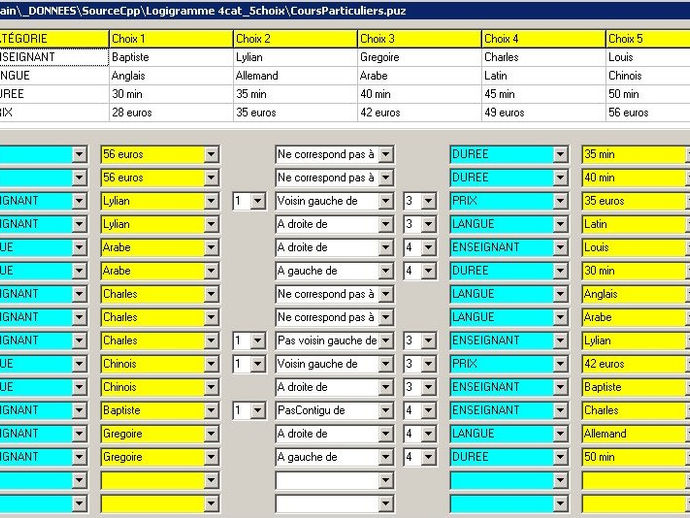690x518 pixels.
Task: Open the Gregoire dropdown in the Allemand row
Action: (212, 434)
